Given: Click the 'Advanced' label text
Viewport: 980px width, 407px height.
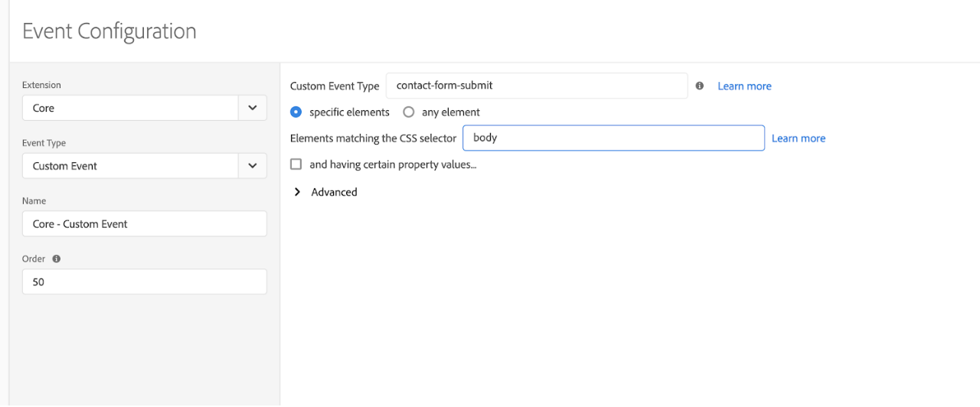Looking at the screenshot, I should (x=334, y=192).
